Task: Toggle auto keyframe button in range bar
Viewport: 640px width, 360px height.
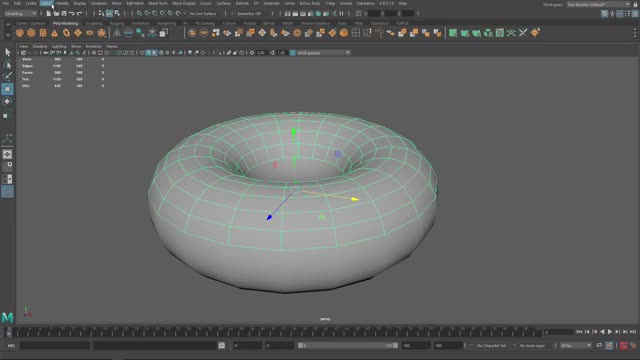Action: pyautogui.click(x=623, y=346)
